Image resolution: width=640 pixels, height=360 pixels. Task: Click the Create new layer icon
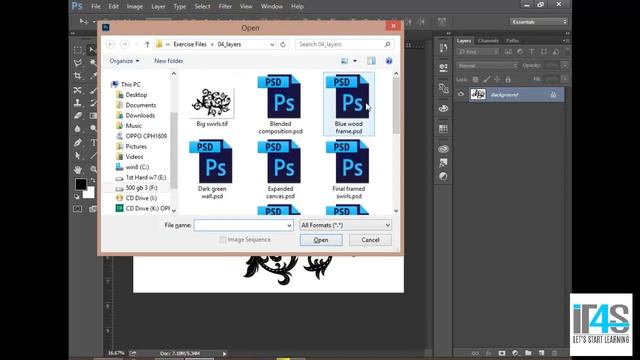click(x=542, y=353)
